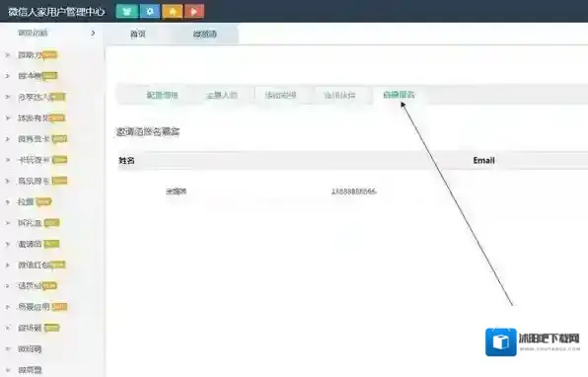Open the 配置信息 sub-tab
Image resolution: width=588 pixels, height=377 pixels.
pyautogui.click(x=162, y=95)
